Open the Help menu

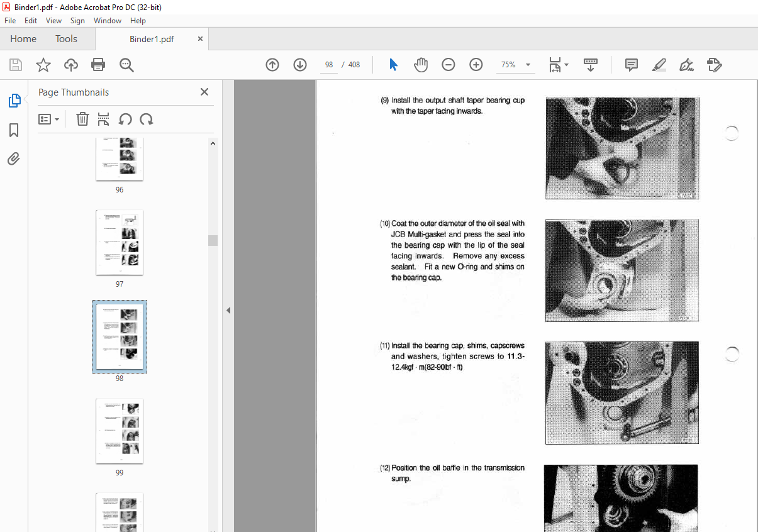138,21
